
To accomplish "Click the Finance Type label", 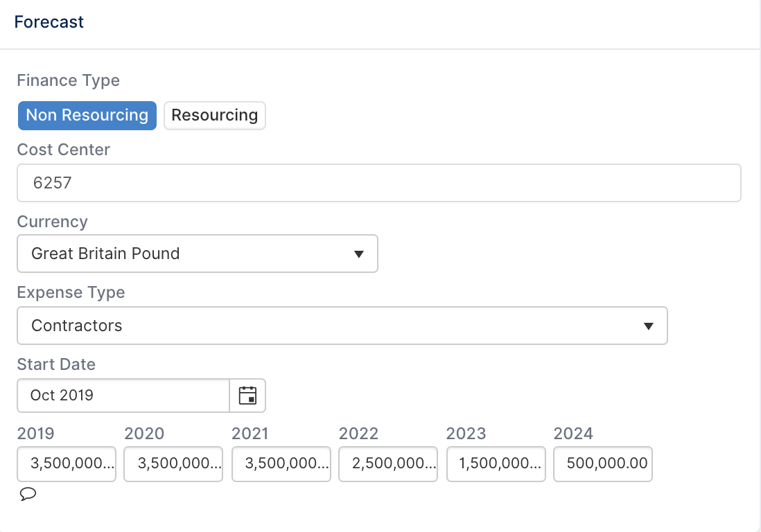I will click(x=69, y=80).
